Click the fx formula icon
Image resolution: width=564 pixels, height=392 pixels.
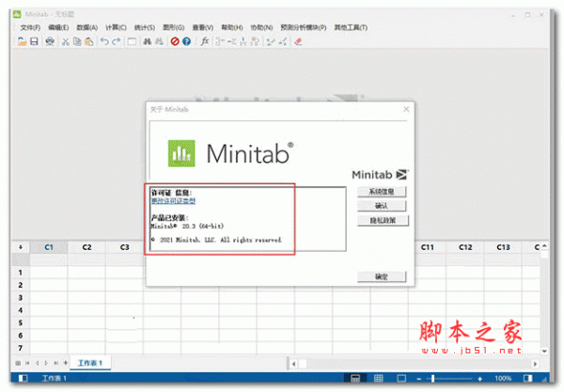[205, 41]
